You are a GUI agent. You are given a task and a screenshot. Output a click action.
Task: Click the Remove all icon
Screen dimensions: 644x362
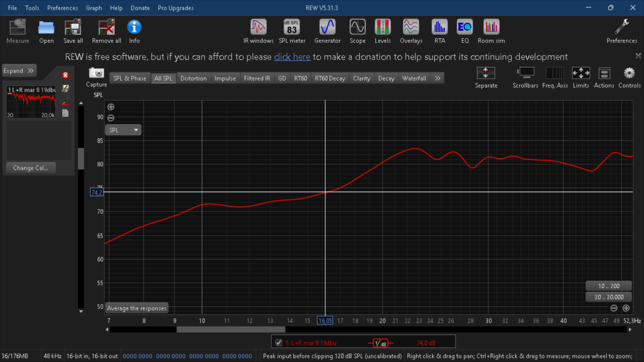tap(107, 31)
